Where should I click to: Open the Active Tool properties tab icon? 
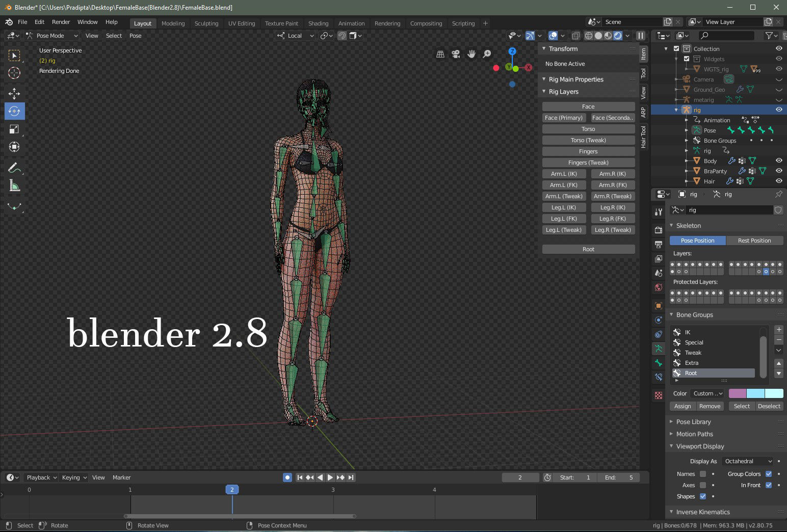point(659,212)
